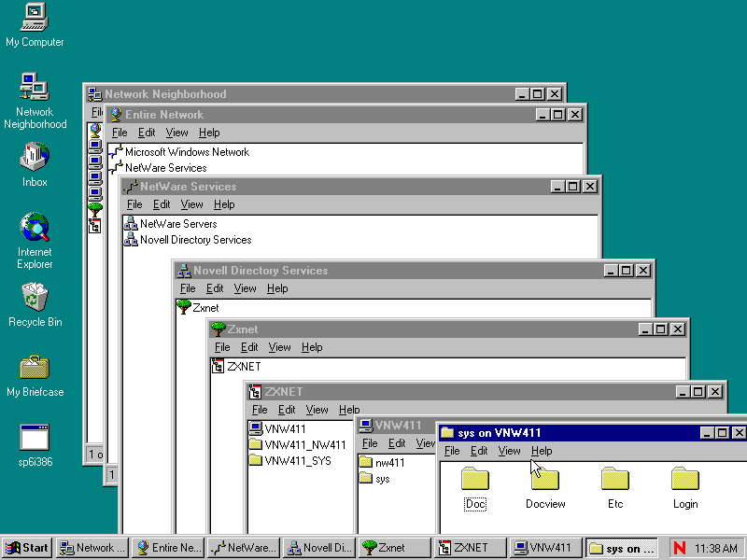Screen dimensions: 747x560
Task: Open File menu in ZXNET window
Action: (260, 410)
